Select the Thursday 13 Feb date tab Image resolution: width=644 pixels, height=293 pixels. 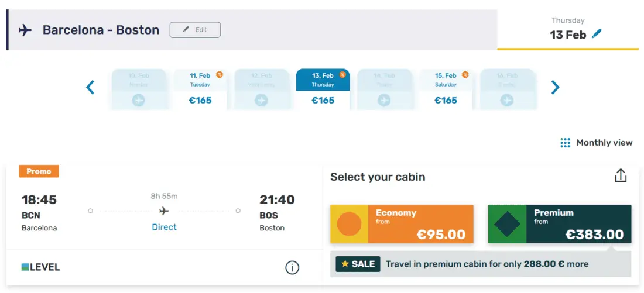(323, 89)
